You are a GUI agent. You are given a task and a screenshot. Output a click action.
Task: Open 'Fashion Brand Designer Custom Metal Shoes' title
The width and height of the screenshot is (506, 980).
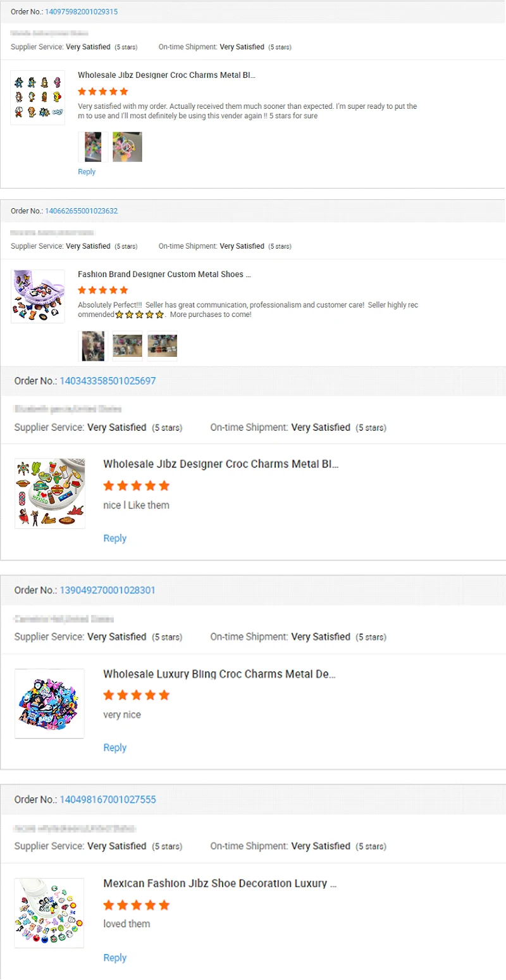(x=164, y=275)
